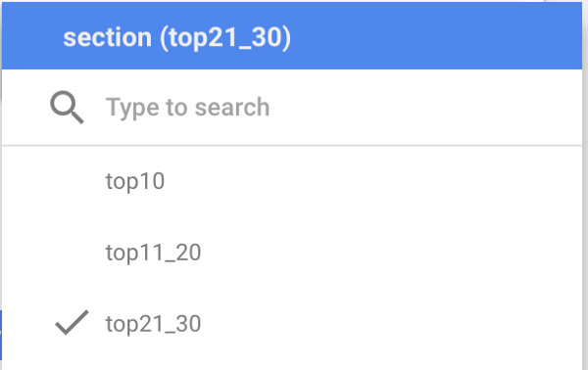Image resolution: width=588 pixels, height=370 pixels.
Task: Tick the empty check area beside top11_20
Action: (72, 252)
